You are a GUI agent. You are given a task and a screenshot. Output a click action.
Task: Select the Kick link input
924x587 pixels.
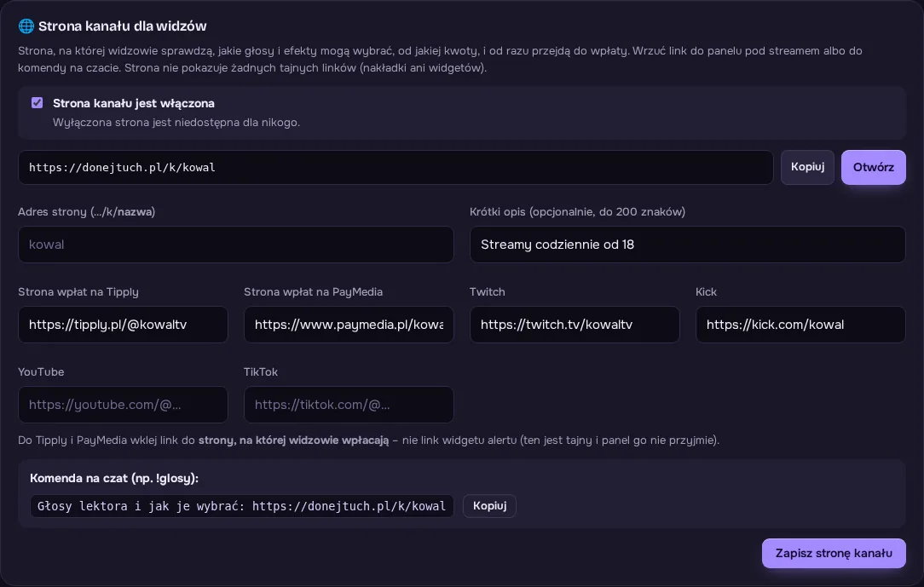(800, 325)
